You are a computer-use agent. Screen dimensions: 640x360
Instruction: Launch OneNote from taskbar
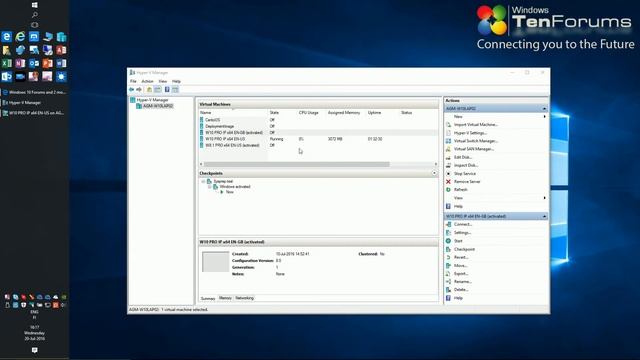coord(20,63)
